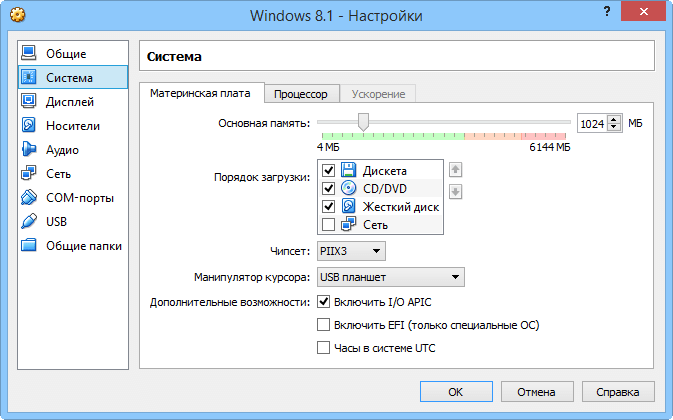Open Манипулятор курсора USB планшет dropdown
673x420 pixels.
point(391,277)
